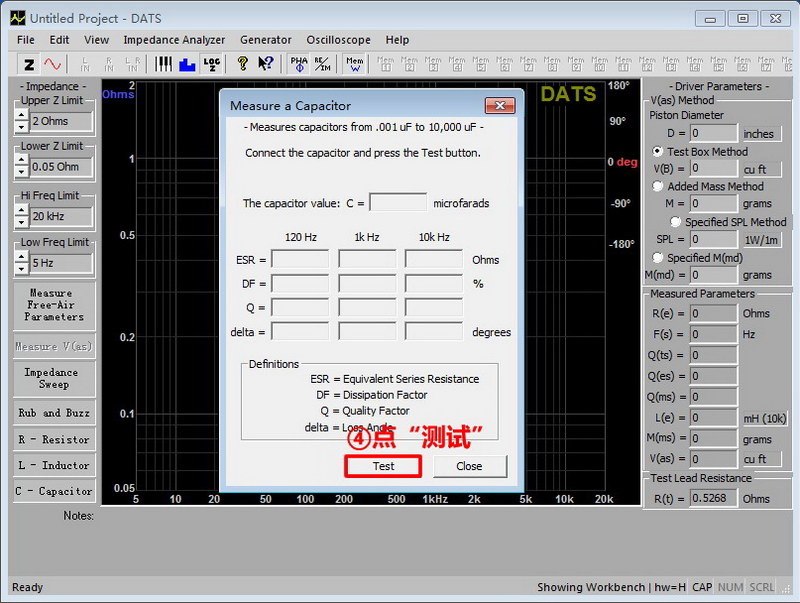
Task: Increase the Upper Z Limit with up arrow
Action: [21, 115]
